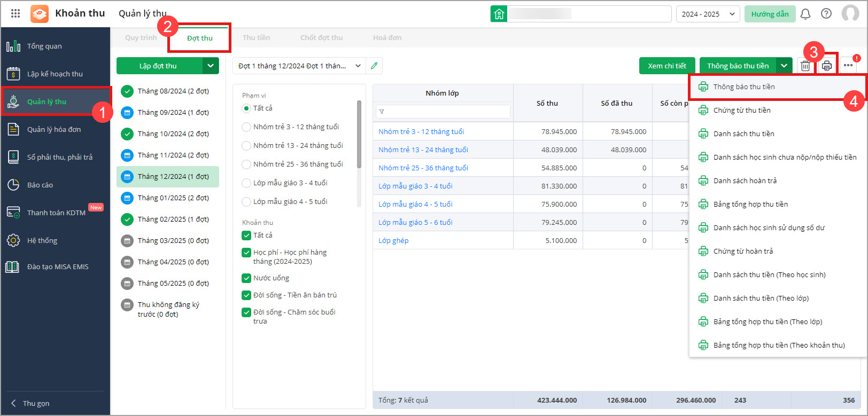
Task: Uncheck the 'Nước uống' checkbox
Action: click(x=246, y=278)
